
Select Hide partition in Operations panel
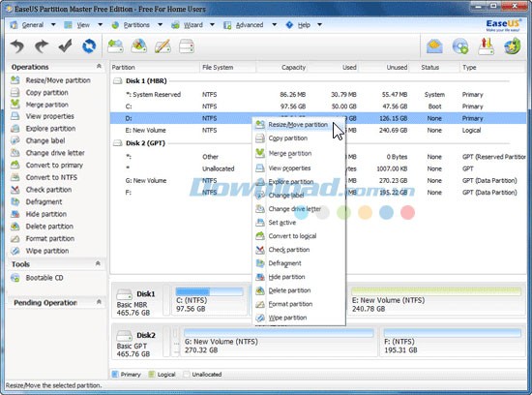[x=46, y=214]
